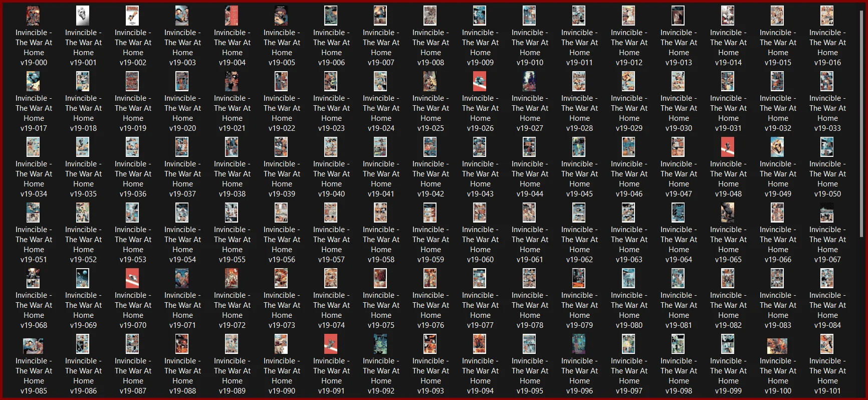Pick the thumbnail above v19-009
868x400 pixels.
coord(480,16)
